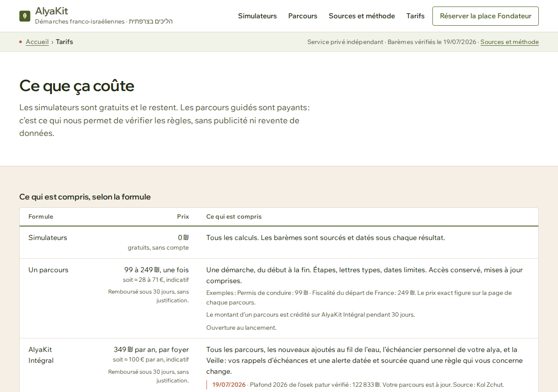Click the Prix column header

pos(183,216)
